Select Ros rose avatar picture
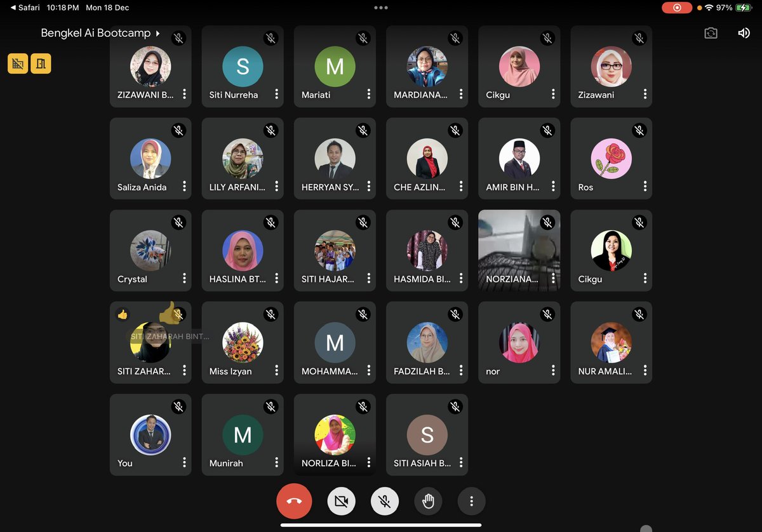This screenshot has width=762, height=532. 611,158
